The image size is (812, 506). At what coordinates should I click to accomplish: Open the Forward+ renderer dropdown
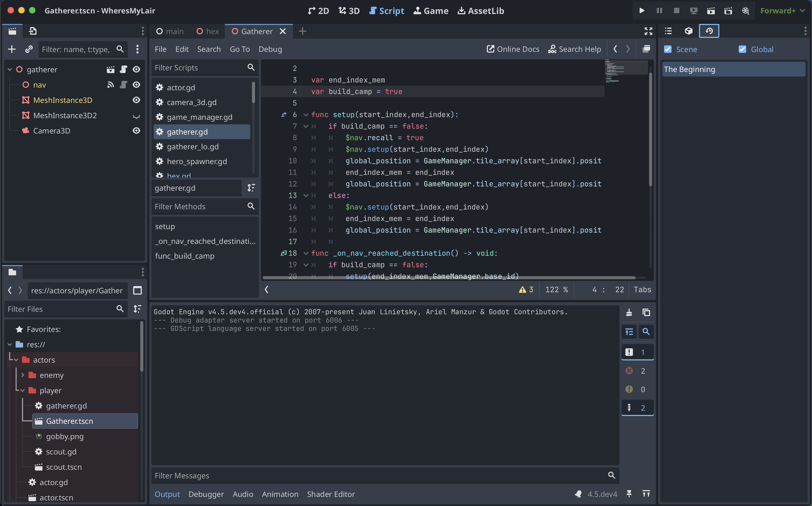(x=782, y=11)
